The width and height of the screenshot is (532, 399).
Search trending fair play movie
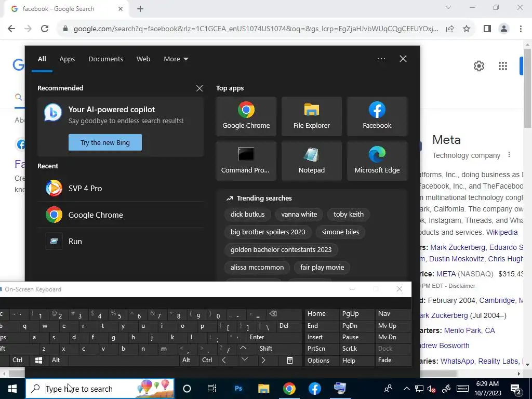pyautogui.click(x=322, y=268)
